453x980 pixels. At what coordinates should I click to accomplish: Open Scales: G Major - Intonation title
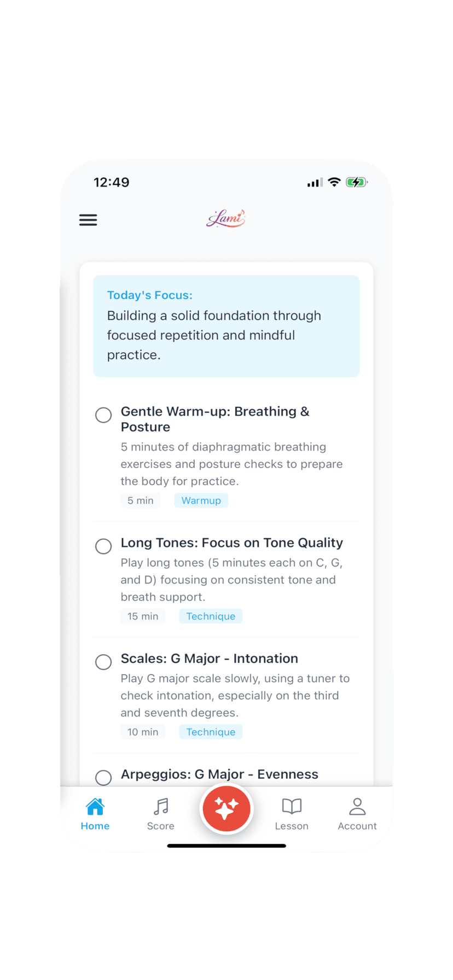pos(210,658)
